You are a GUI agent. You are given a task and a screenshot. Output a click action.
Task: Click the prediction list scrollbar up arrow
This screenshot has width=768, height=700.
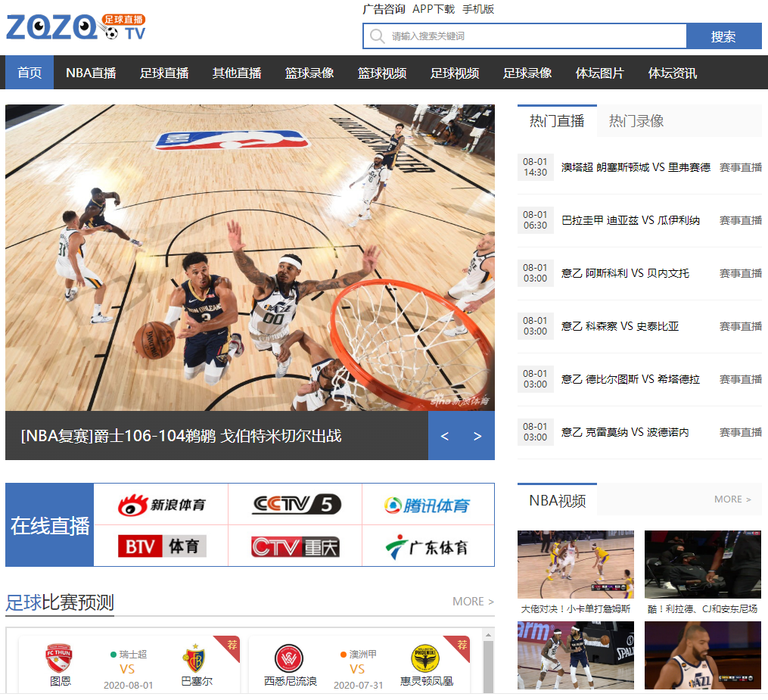488,634
